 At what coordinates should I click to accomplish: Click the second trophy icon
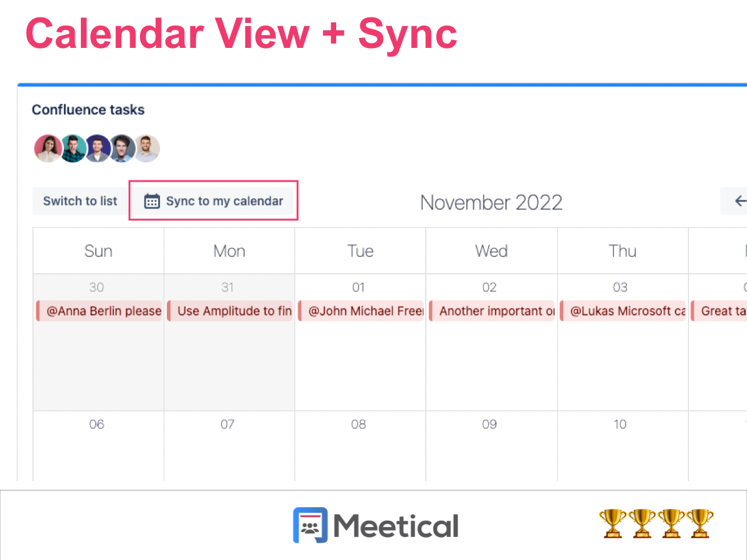(642, 523)
